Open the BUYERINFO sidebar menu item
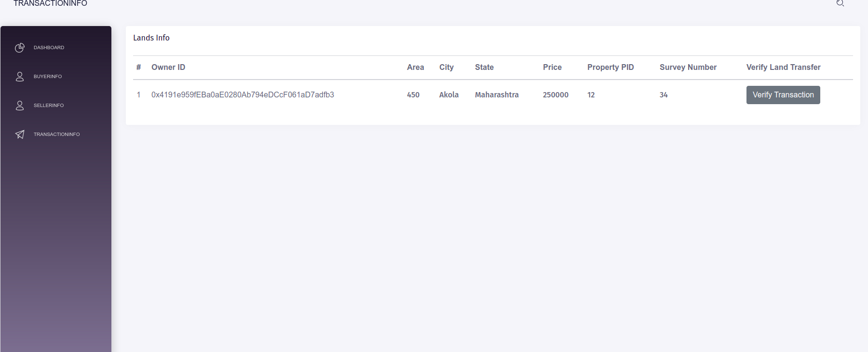Viewport: 868px width, 352px height. 56,77
